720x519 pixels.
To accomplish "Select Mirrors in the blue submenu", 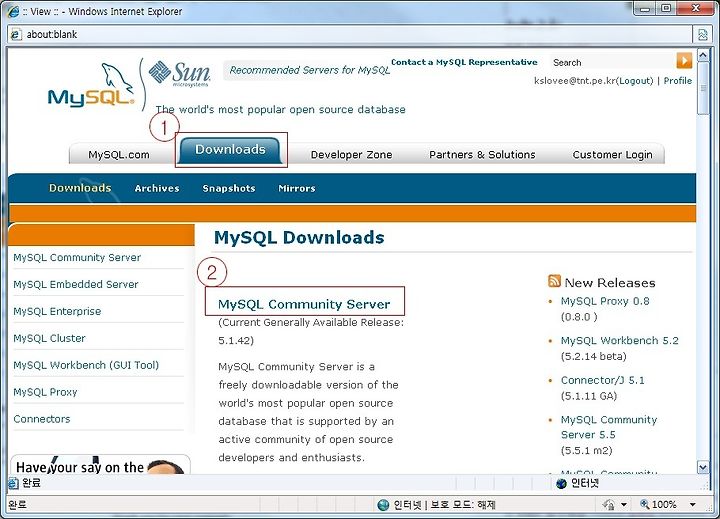I will [x=297, y=188].
